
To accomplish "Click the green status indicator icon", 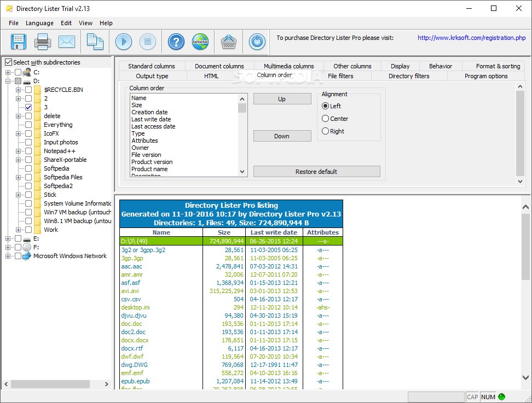I will pos(501,396).
